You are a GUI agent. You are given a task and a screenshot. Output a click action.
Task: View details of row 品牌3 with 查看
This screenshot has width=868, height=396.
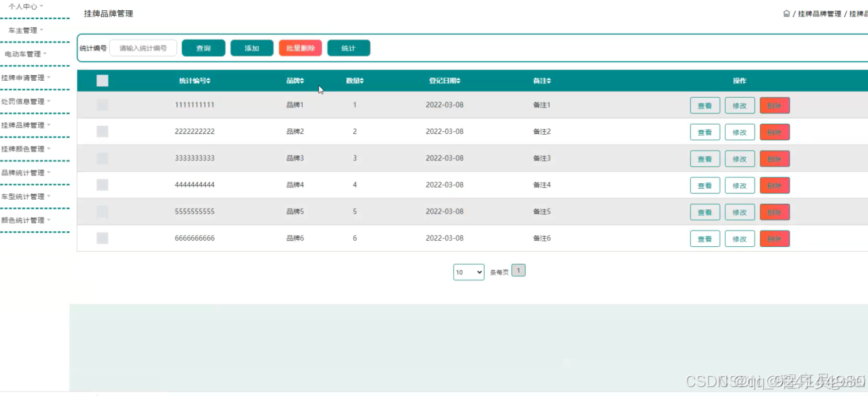point(705,159)
